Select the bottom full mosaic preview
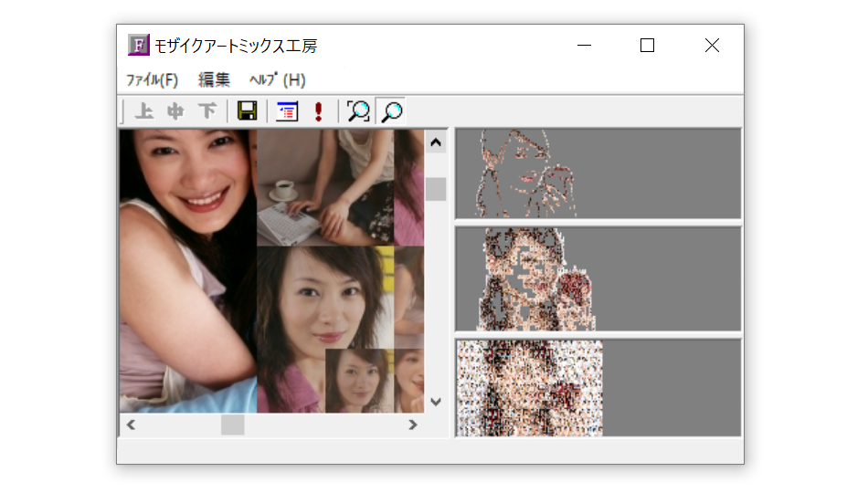 pyautogui.click(x=598, y=388)
